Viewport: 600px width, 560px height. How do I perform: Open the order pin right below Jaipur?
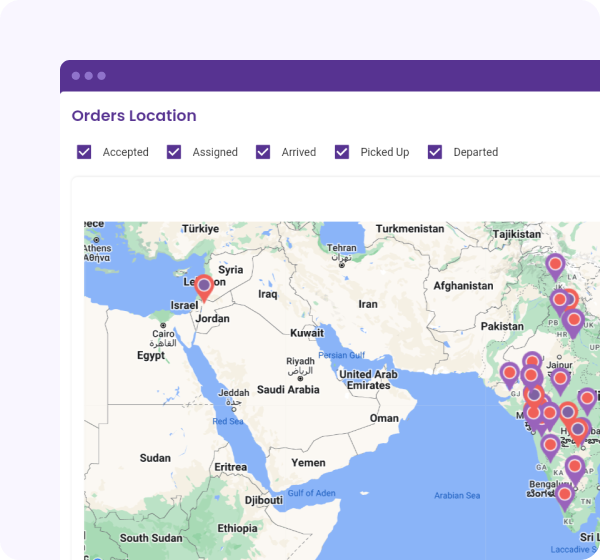click(560, 379)
